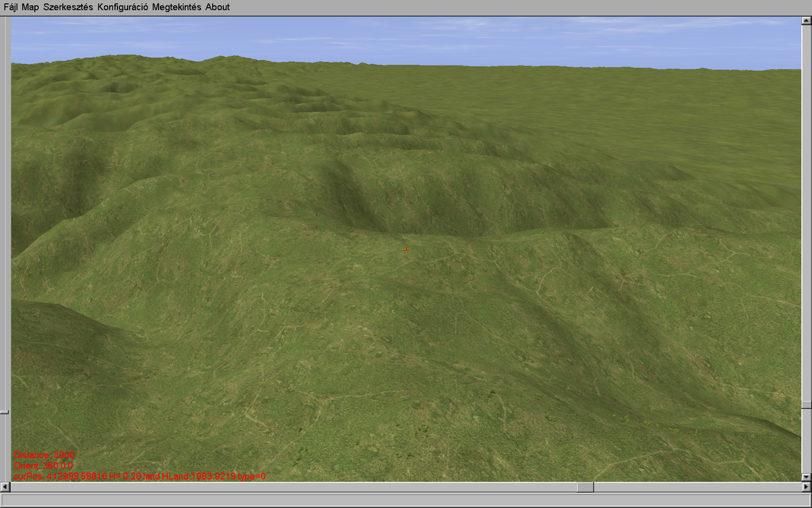Select the red cursor marker on terrain
The width and height of the screenshot is (812, 508).
pos(406,249)
